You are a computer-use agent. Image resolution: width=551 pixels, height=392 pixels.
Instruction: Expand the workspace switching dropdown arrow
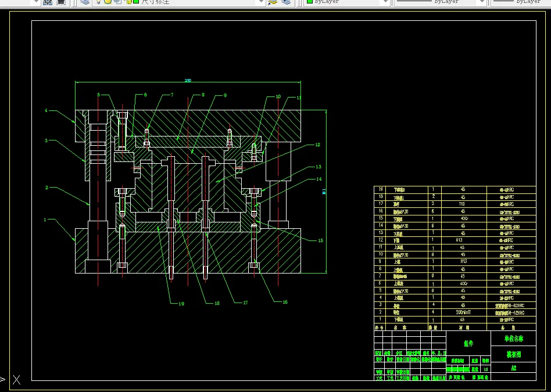pos(35,2)
